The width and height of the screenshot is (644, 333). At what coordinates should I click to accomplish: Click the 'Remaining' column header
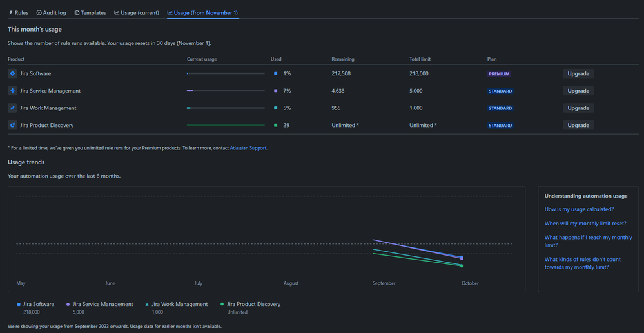[x=343, y=59]
